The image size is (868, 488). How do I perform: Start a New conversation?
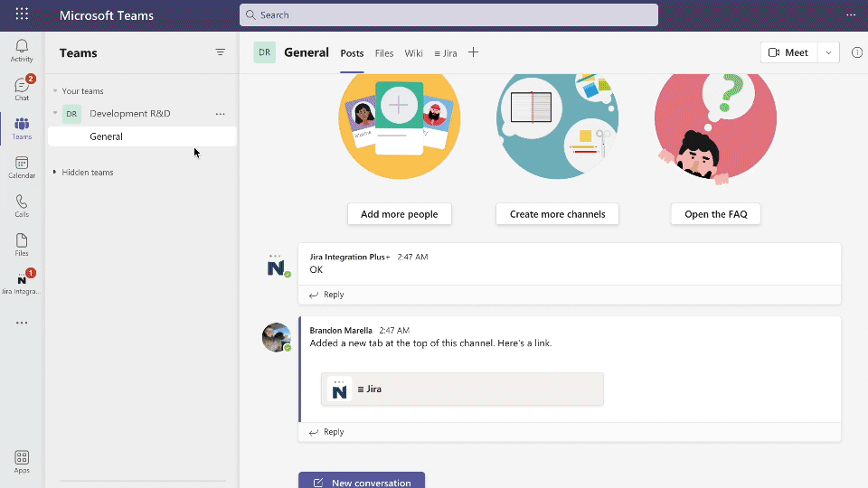point(362,480)
